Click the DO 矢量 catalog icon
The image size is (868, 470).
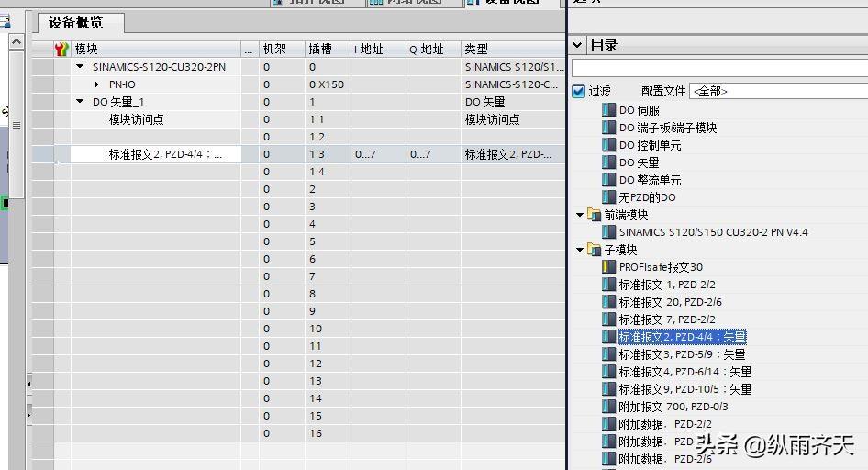pos(608,162)
